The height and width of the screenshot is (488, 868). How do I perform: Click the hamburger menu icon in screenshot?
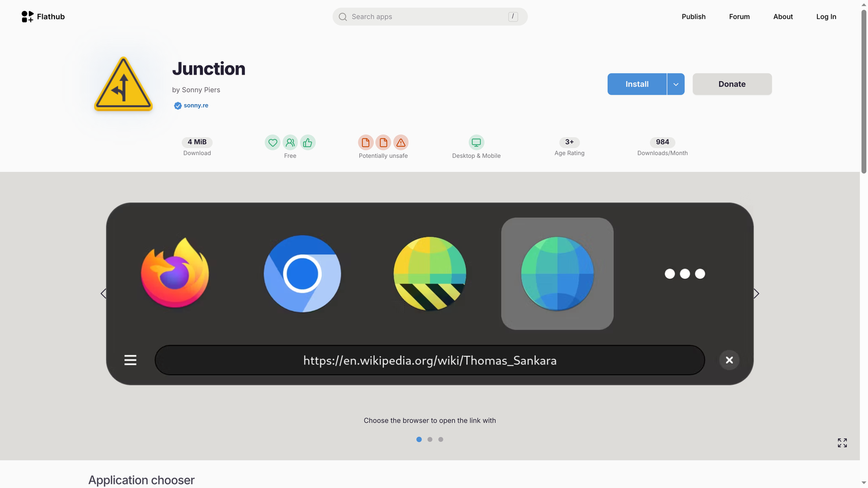130,360
